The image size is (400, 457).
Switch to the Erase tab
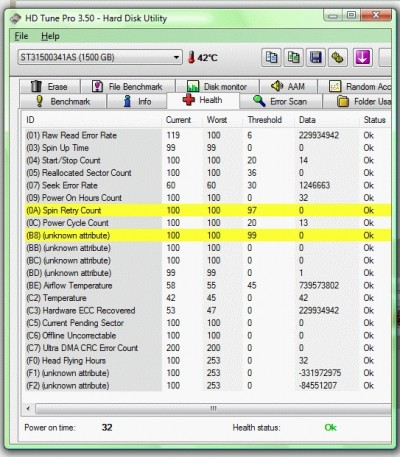[x=50, y=87]
